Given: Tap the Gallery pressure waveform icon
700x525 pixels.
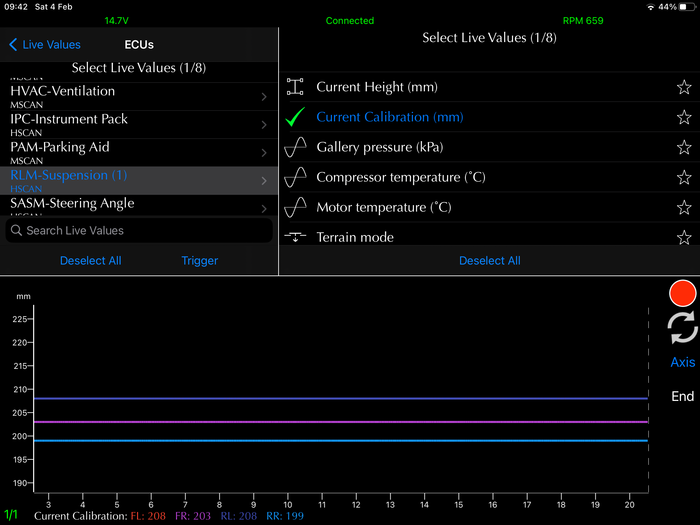Looking at the screenshot, I should tap(295, 147).
